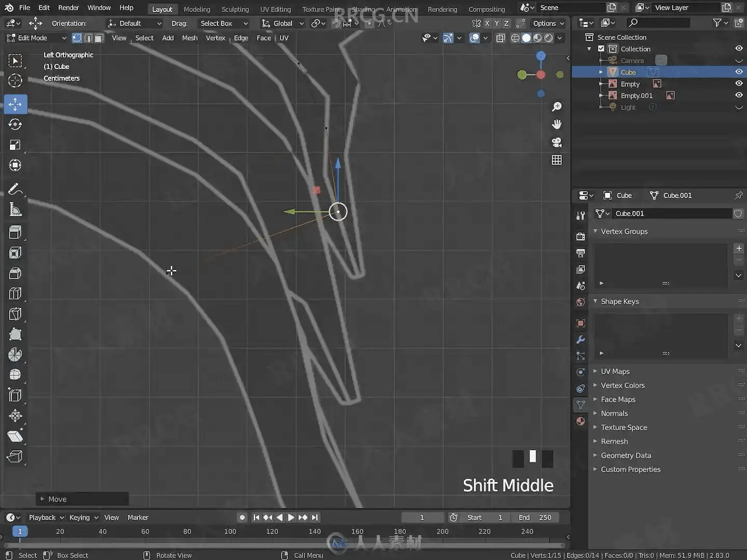Jump to the animation end frame
The height and width of the screenshot is (560, 747).
[x=315, y=517]
